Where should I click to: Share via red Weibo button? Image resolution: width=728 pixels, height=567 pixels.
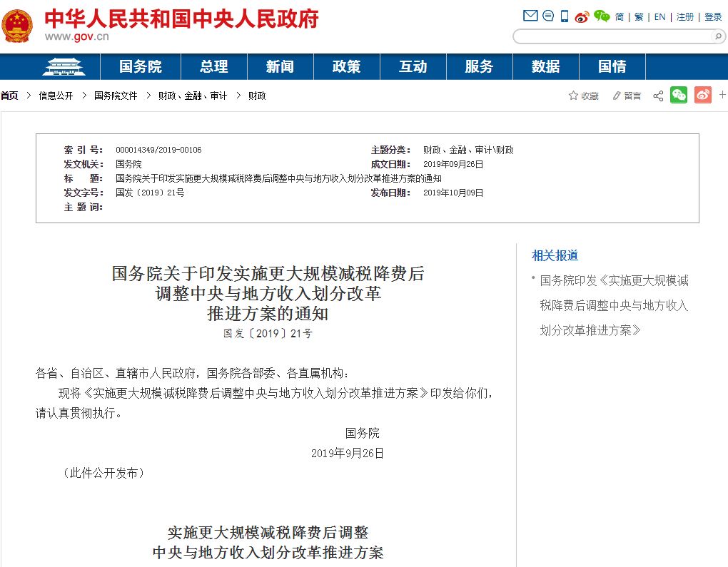click(x=703, y=95)
